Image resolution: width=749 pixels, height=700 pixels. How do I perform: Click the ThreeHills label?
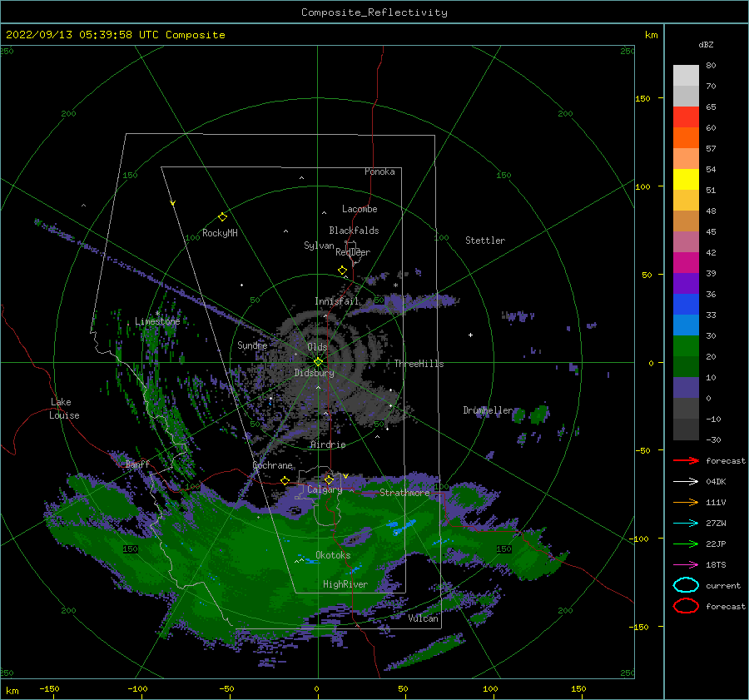[419, 364]
